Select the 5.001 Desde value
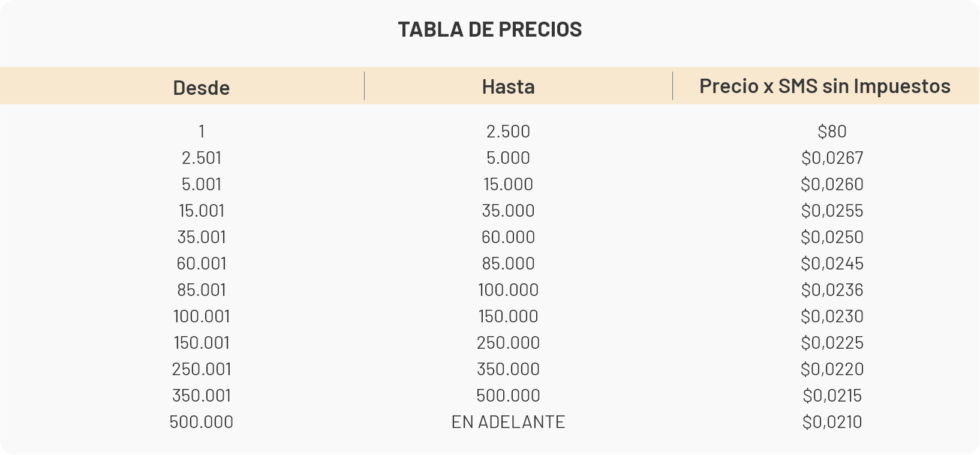This screenshot has width=980, height=455. [201, 184]
